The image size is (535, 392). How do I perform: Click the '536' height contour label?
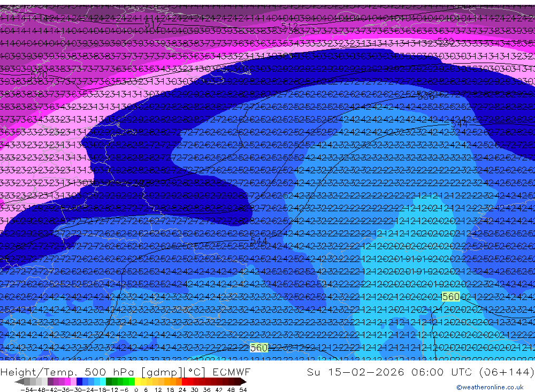(x=426, y=96)
